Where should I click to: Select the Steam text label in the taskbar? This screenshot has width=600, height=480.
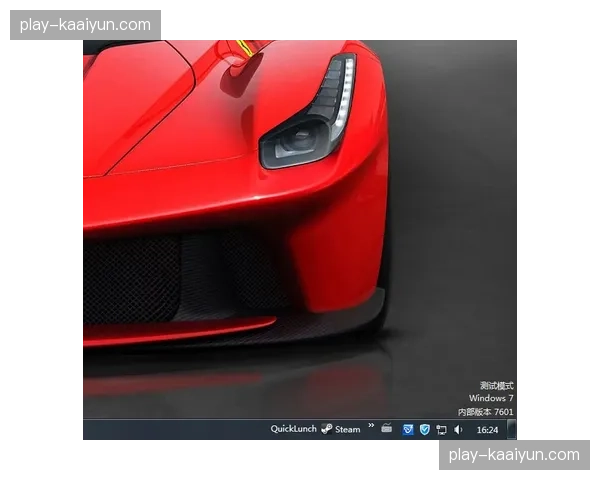[347, 429]
